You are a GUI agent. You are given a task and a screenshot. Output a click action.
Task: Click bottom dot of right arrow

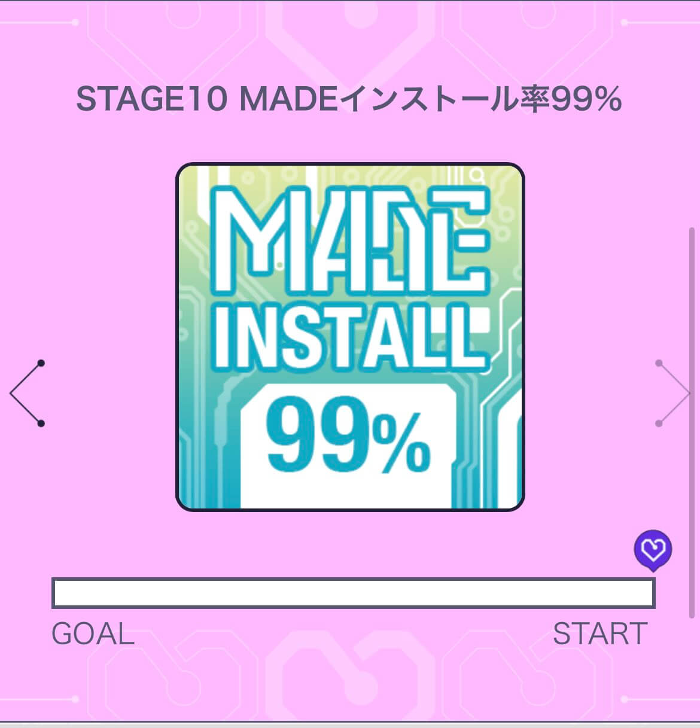(x=659, y=424)
